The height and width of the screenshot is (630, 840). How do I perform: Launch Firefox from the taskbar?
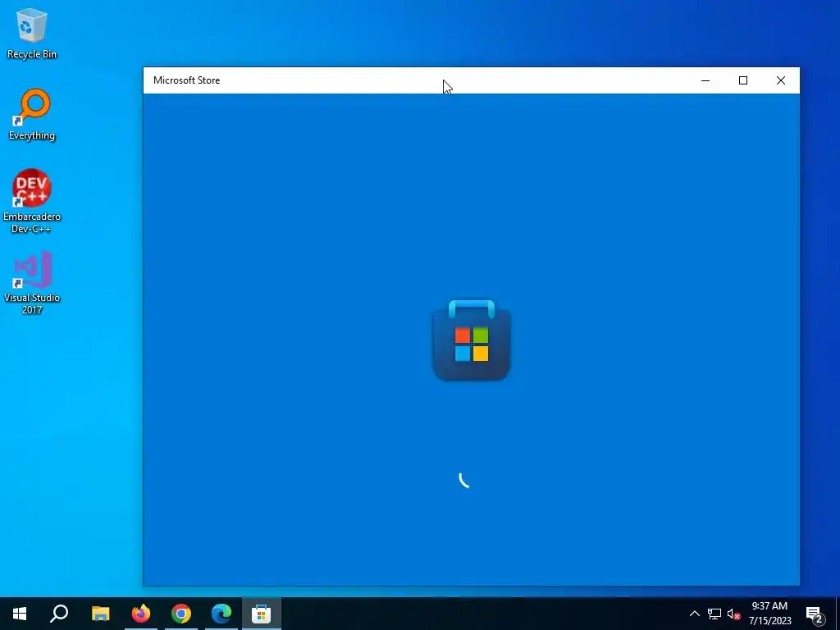click(141, 614)
